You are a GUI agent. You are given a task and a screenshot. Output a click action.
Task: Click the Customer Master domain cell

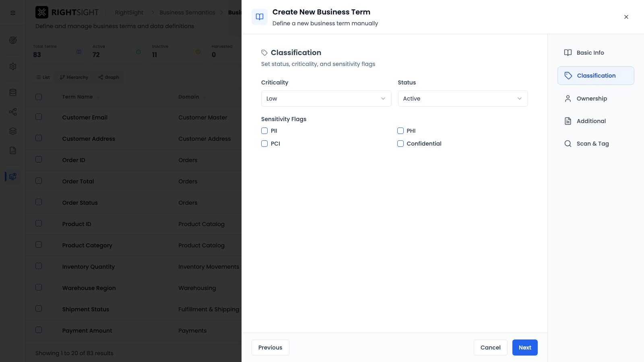click(203, 117)
